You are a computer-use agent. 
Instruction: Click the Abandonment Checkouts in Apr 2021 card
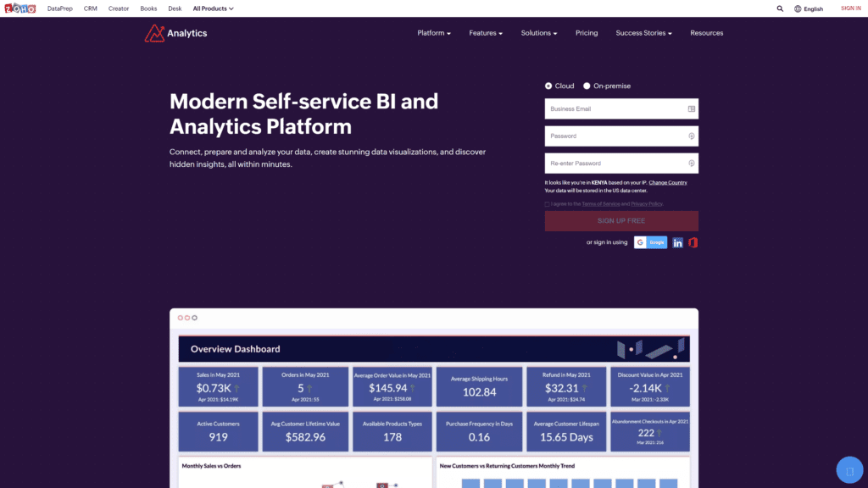click(650, 431)
